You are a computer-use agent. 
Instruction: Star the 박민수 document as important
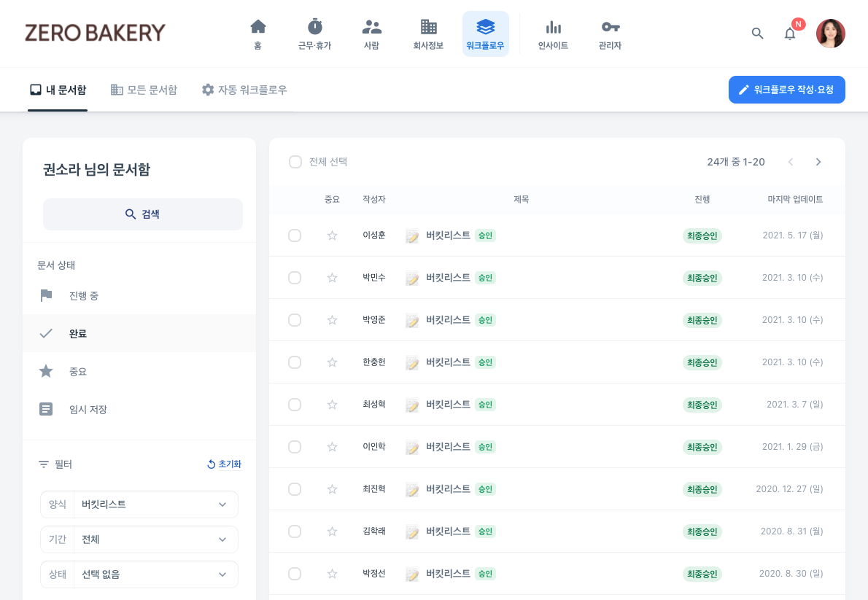[332, 278]
